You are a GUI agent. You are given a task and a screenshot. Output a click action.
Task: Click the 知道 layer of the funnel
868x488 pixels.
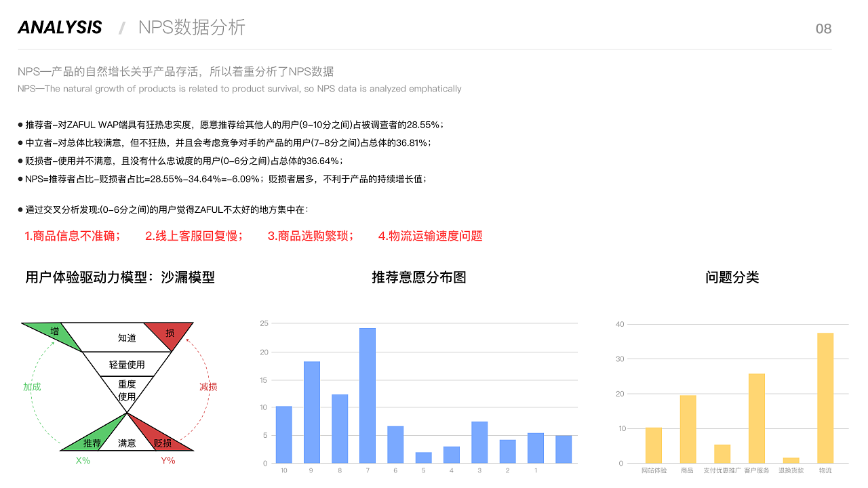[x=127, y=338]
